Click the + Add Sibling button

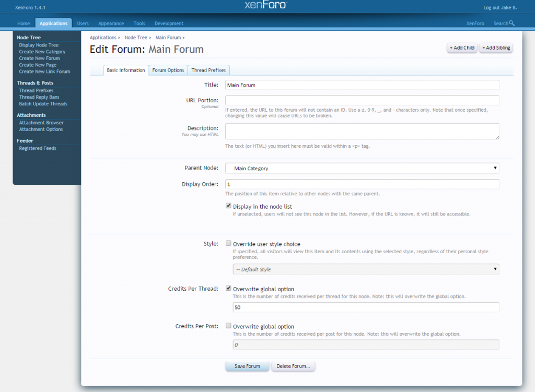pyautogui.click(x=496, y=47)
